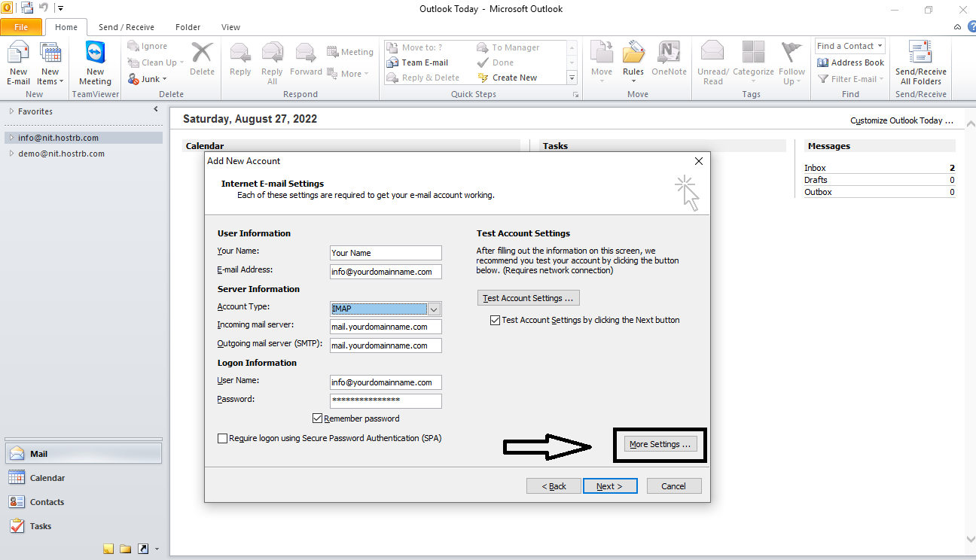Image resolution: width=976 pixels, height=560 pixels.
Task: Switch to the Home tab
Action: coord(66,27)
